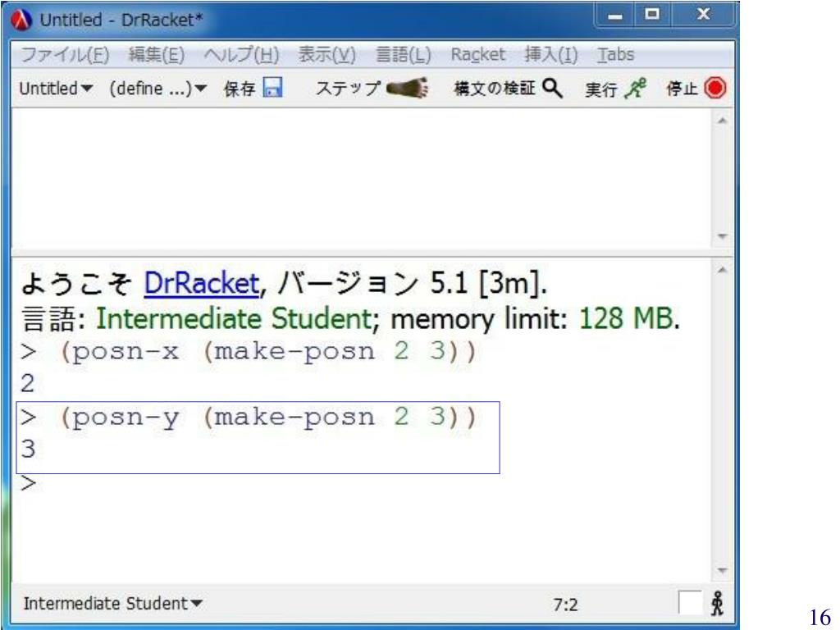Click the (posn-y (make-posn 2 3)) expression

pyautogui.click(x=268, y=418)
